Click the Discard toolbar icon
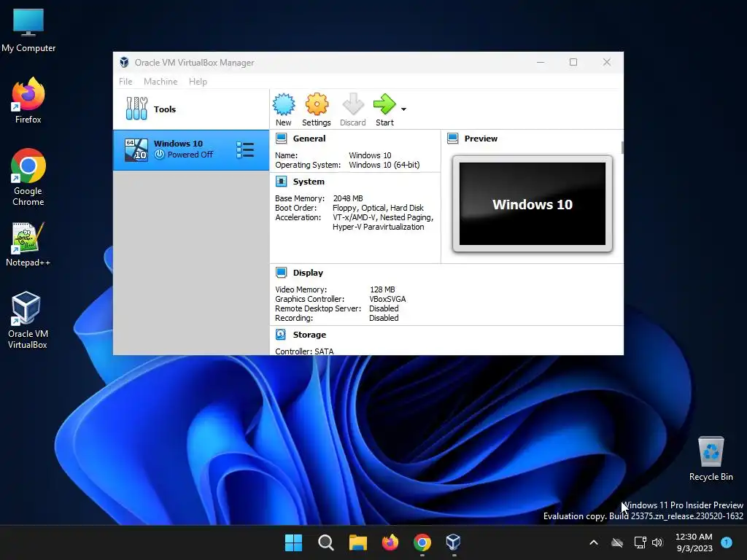747x560 pixels. [x=353, y=104]
